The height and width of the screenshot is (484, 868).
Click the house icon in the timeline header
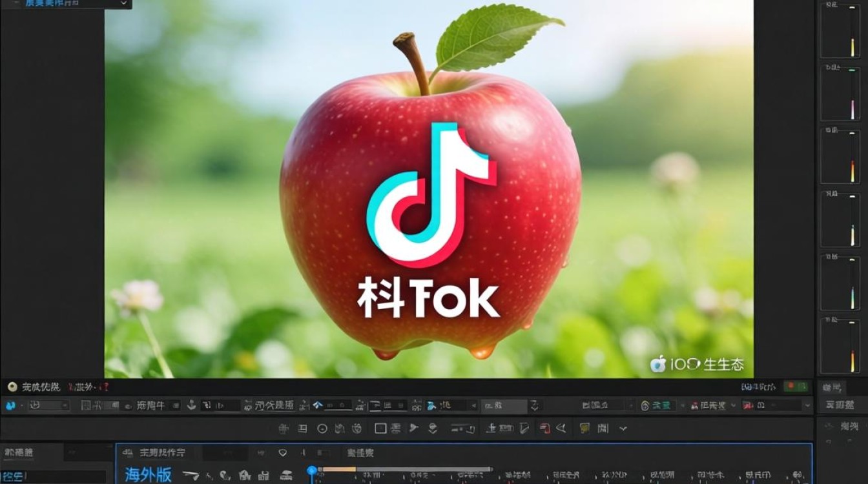point(245,476)
